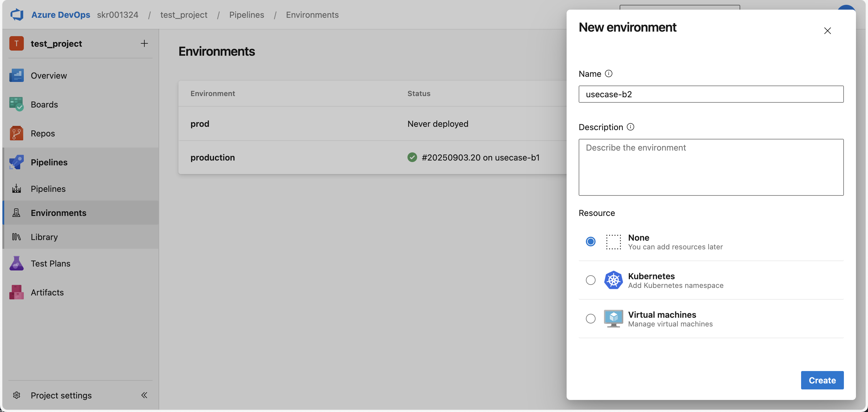
Task: Open the Boards section icon
Action: (x=16, y=104)
